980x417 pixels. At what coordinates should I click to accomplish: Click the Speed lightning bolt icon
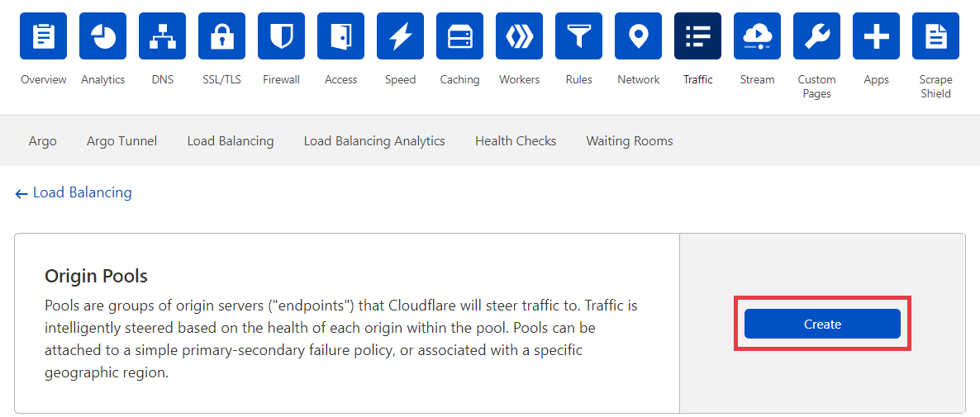pos(400,36)
